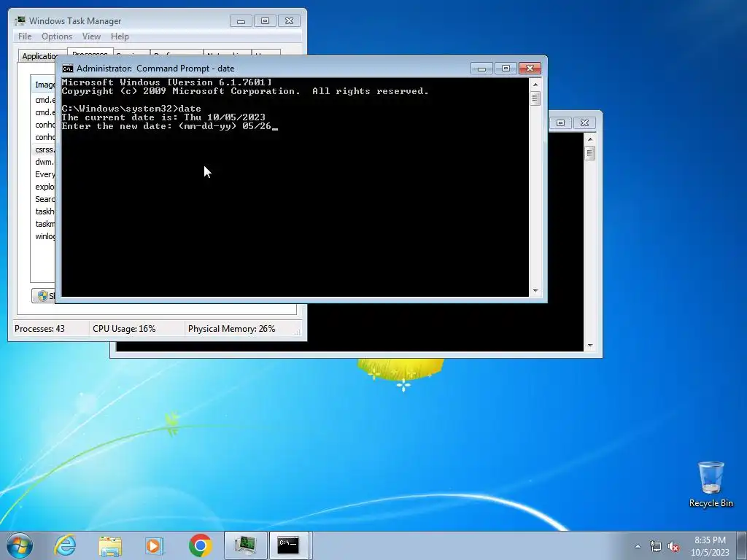Click the Show desktop strip

(x=742, y=545)
